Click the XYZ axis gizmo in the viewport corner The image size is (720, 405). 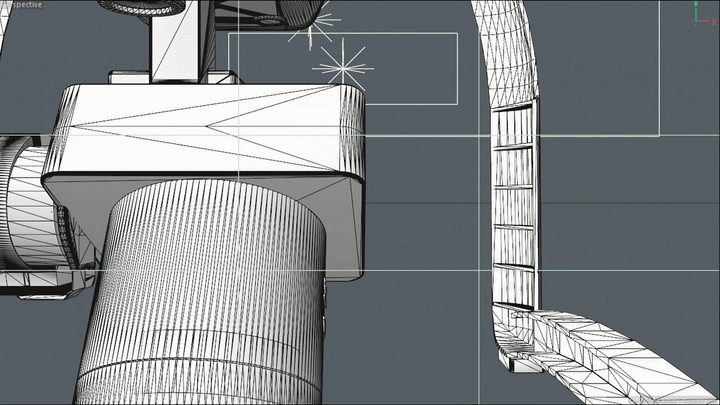[705, 13]
